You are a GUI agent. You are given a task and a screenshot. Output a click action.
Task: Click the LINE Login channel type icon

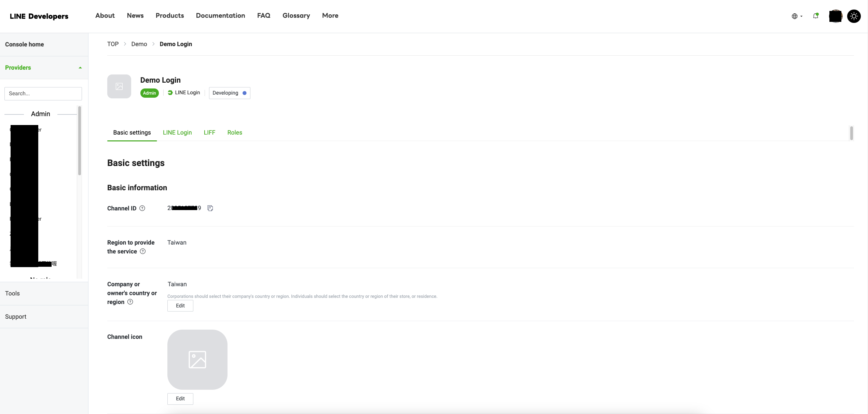pyautogui.click(x=170, y=93)
